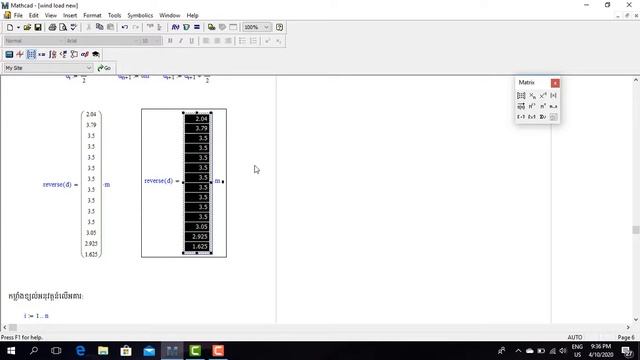The height and width of the screenshot is (360, 640).
Task: Click the Calculate equals-sign toolbar icon
Action: click(197, 27)
